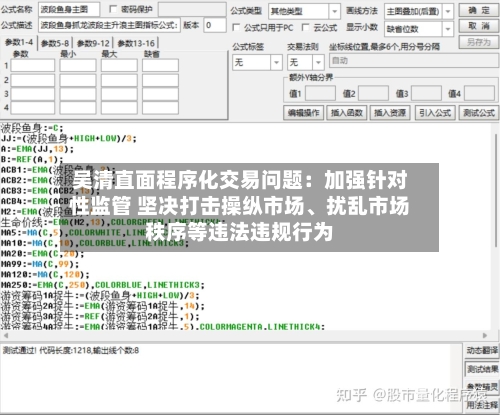This screenshot has width=500, height=415.
Task: Switch to the 参数1-4 tab
Action: pyautogui.click(x=19, y=43)
